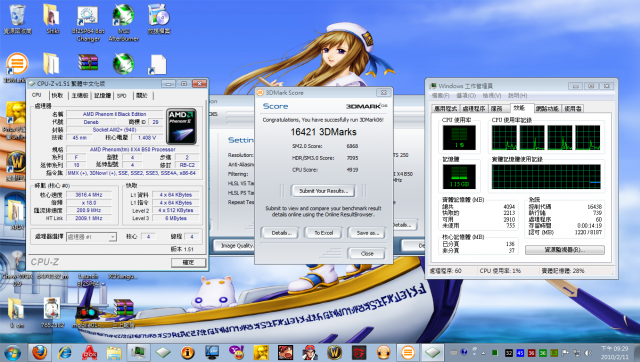Open the WinRAR archive on the boat hull
This screenshot has height=362, width=640.
point(123,312)
